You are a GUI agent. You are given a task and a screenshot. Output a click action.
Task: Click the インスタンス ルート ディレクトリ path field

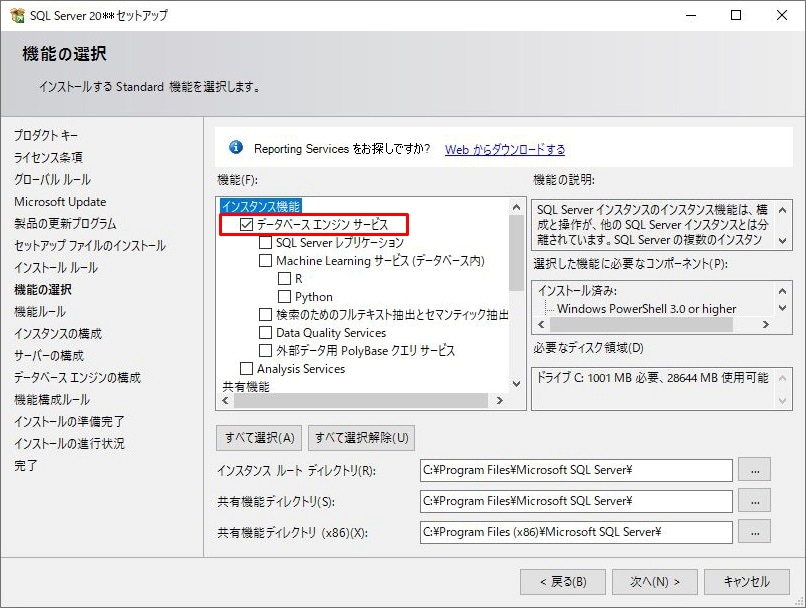[576, 470]
